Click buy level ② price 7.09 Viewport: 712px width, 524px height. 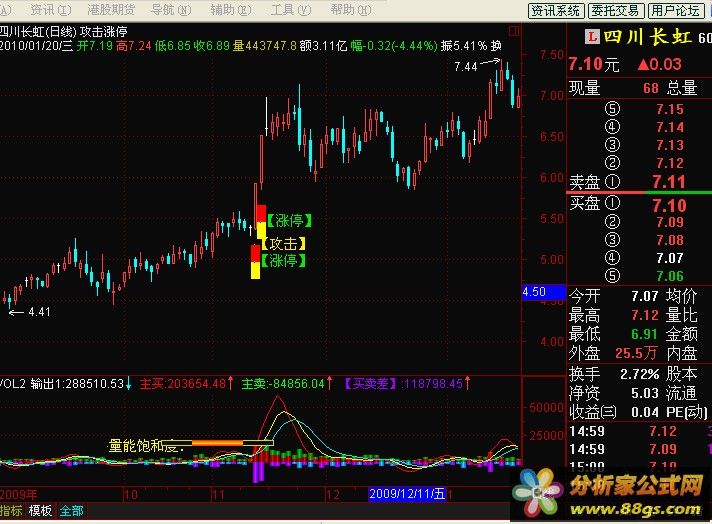670,222
